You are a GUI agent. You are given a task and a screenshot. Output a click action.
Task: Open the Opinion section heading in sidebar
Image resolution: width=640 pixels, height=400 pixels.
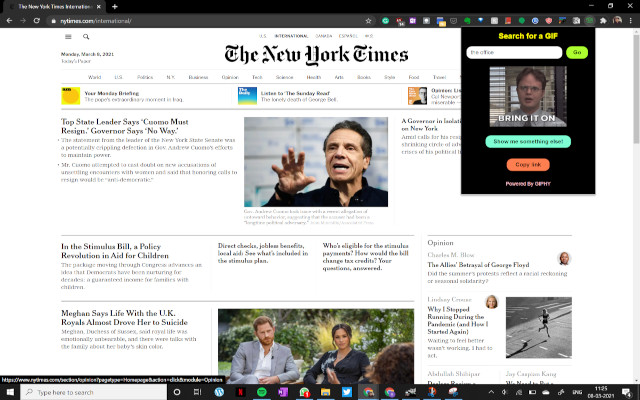[x=440, y=242]
